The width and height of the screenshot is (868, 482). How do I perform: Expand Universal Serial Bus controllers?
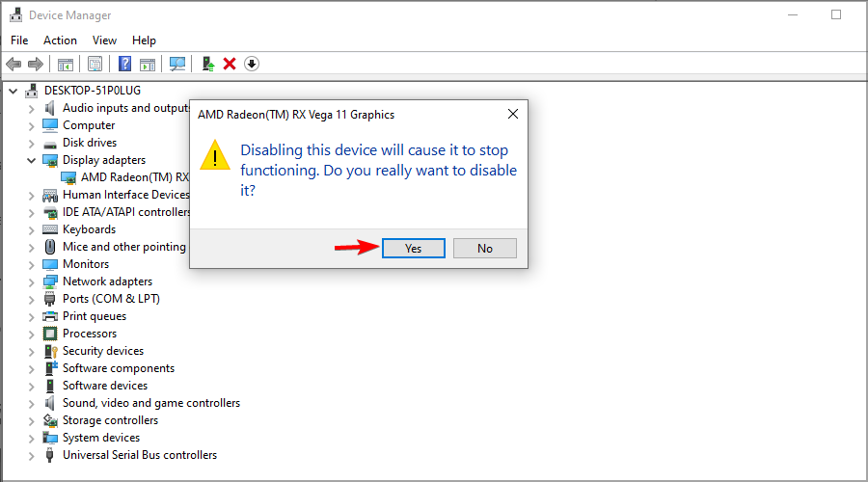31,455
